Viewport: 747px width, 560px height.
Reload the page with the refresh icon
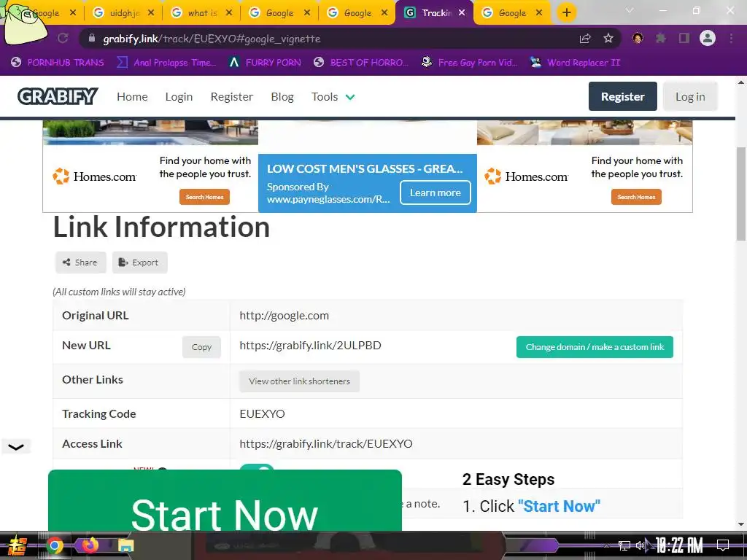[x=63, y=38]
